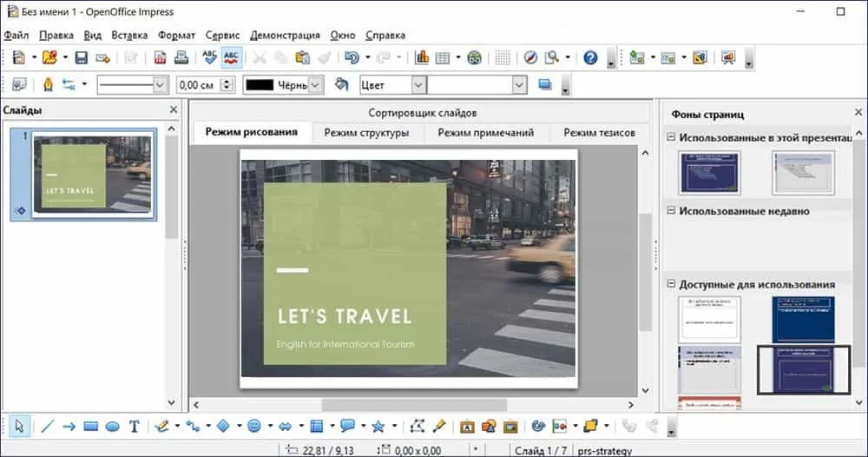Screen dimensions: 868x457
Task: Select Режим рисования tab
Action: pos(252,132)
